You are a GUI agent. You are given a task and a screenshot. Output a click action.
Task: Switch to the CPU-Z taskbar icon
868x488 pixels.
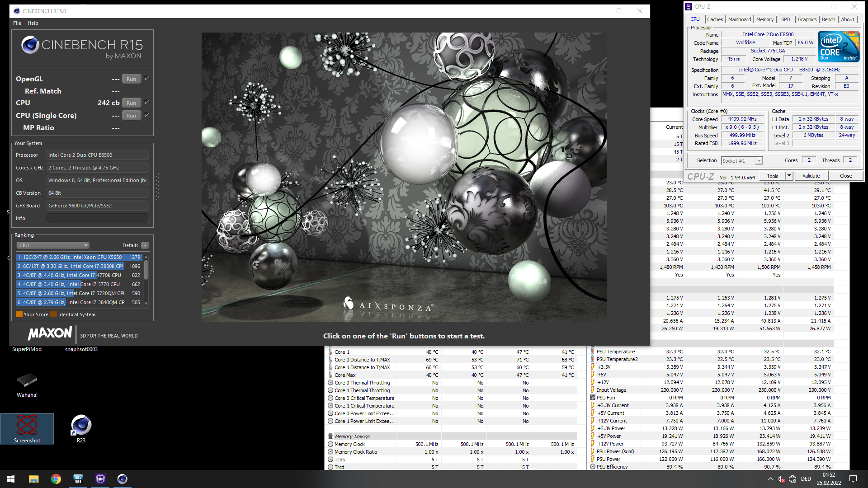point(100,479)
